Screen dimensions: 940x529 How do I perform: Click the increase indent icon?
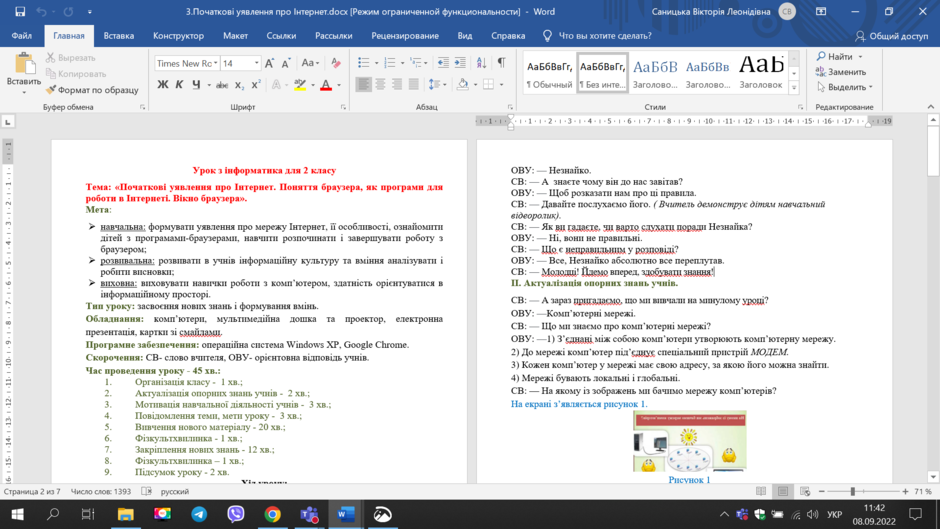click(460, 63)
